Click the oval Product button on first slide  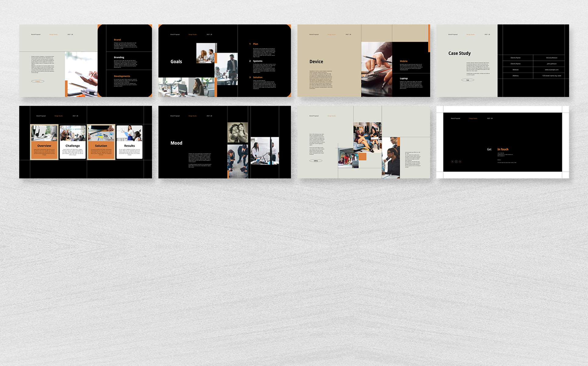point(38,81)
